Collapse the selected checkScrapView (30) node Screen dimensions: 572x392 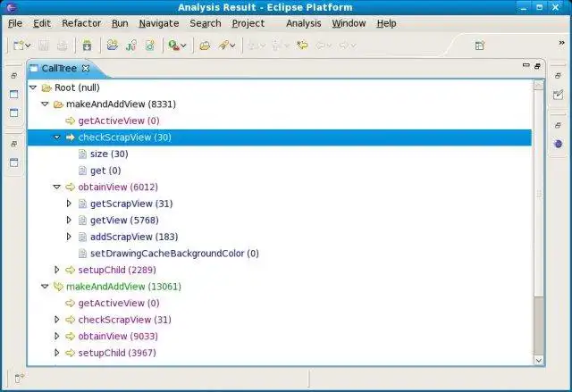(x=57, y=138)
